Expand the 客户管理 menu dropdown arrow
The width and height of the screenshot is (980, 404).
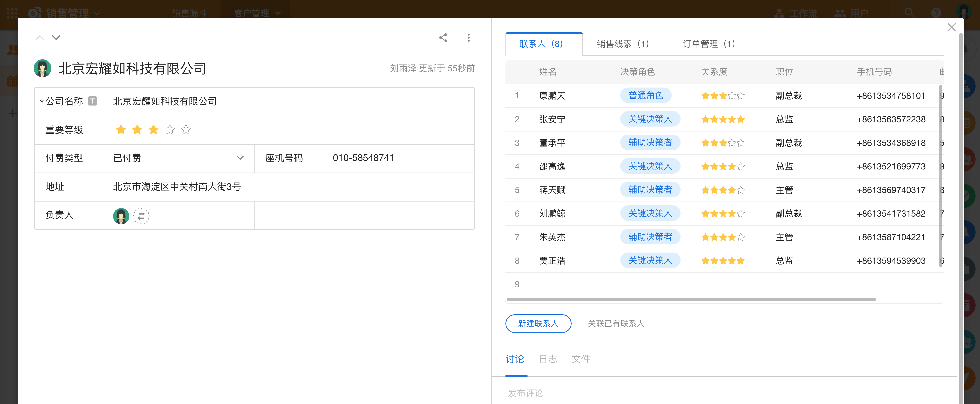point(278,14)
